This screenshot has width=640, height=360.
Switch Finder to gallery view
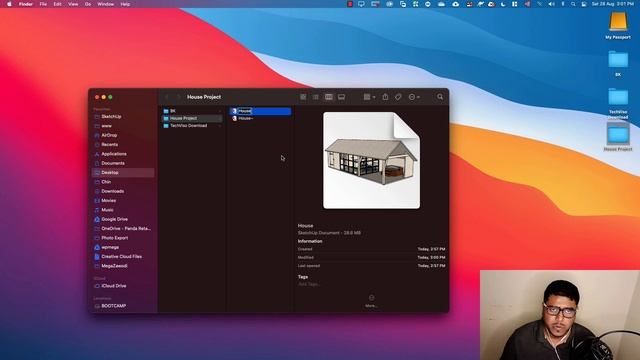click(x=342, y=97)
